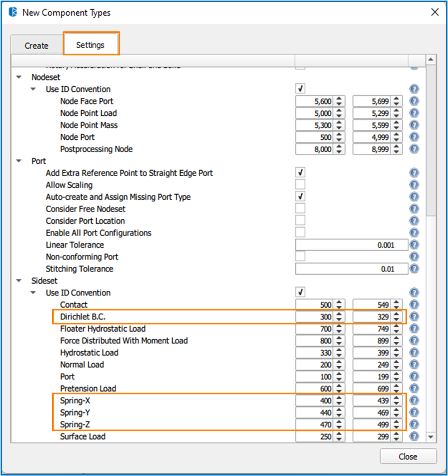Viewport: 448px width, 476px height.
Task: Open help for Allow Scaling
Action: click(x=414, y=185)
